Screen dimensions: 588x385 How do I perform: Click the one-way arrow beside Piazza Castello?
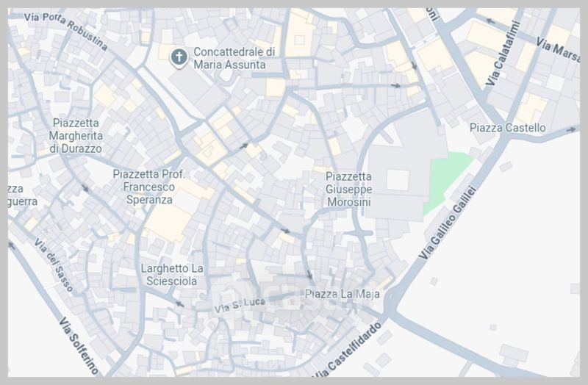point(571,130)
